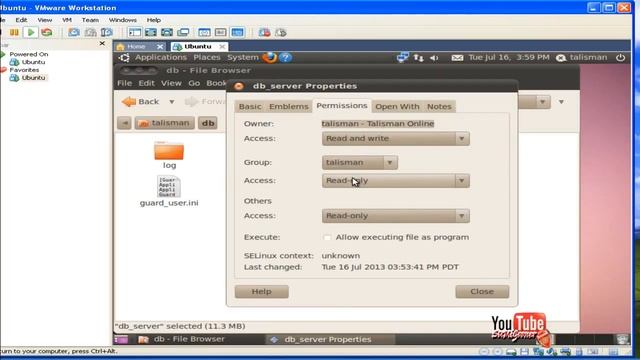Click the Help button in Properties dialog
Screen dimensions: 640x360
(262, 291)
